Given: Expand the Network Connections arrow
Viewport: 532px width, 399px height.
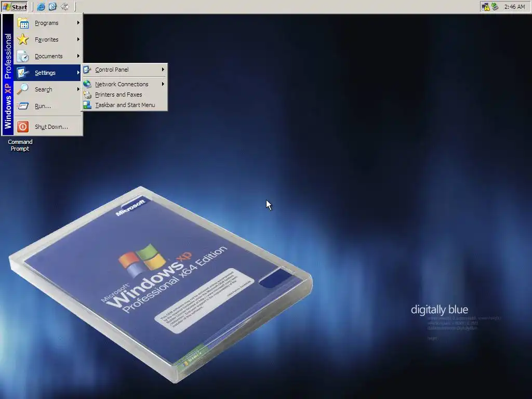Looking at the screenshot, I should click(x=163, y=84).
